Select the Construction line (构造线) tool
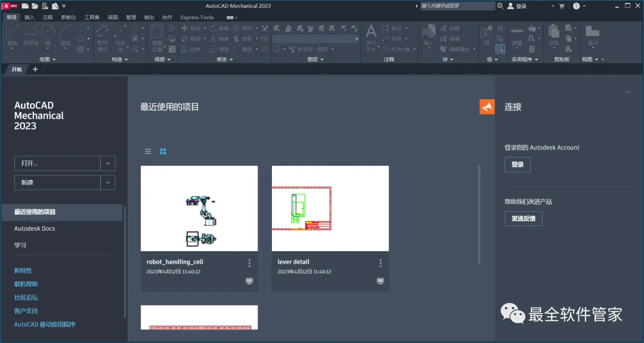The height and width of the screenshot is (343, 644). pyautogui.click(x=120, y=38)
